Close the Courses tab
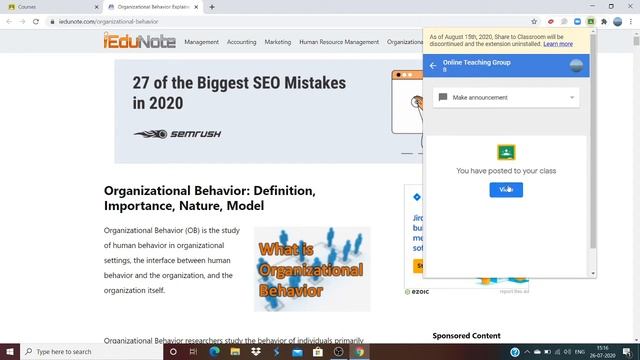This screenshot has height=360, width=640. click(96, 7)
